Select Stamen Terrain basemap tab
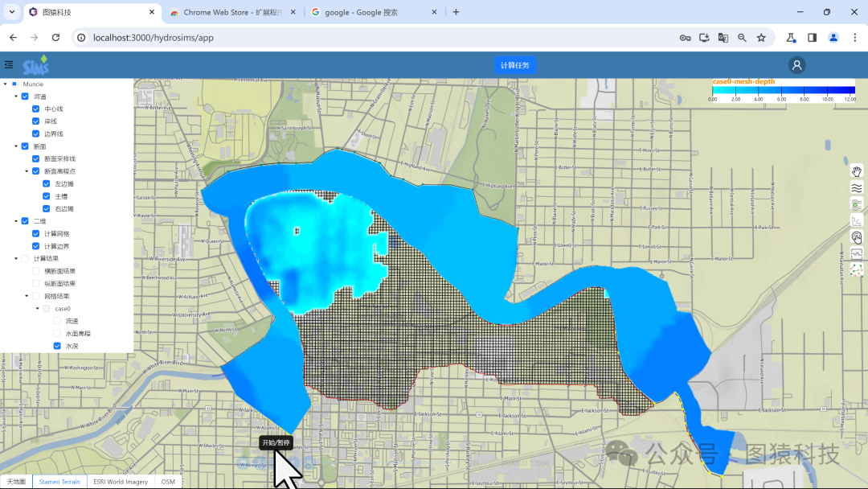The height and width of the screenshot is (489, 868). [59, 482]
